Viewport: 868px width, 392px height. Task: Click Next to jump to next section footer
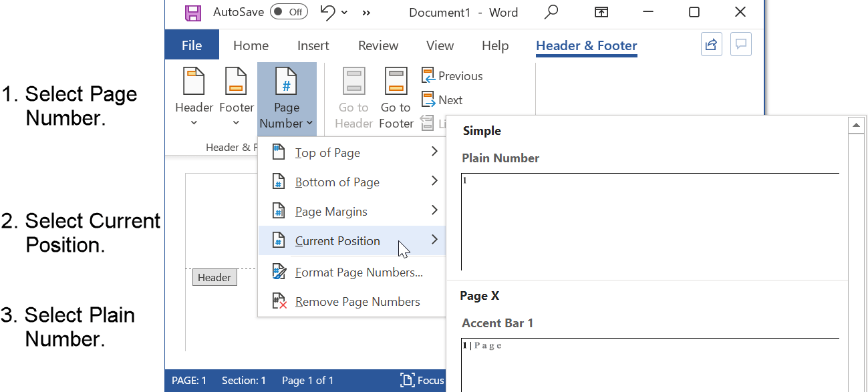pyautogui.click(x=443, y=100)
